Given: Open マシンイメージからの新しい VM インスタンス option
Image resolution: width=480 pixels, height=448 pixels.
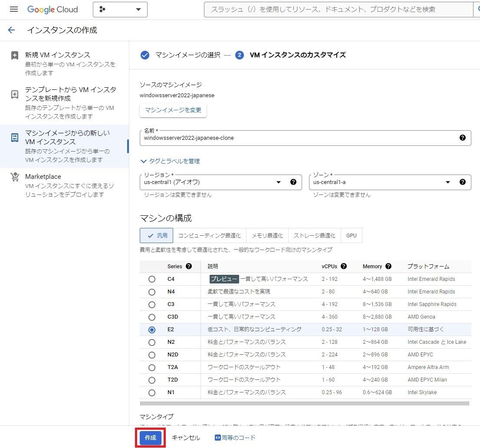Looking at the screenshot, I should (64, 146).
